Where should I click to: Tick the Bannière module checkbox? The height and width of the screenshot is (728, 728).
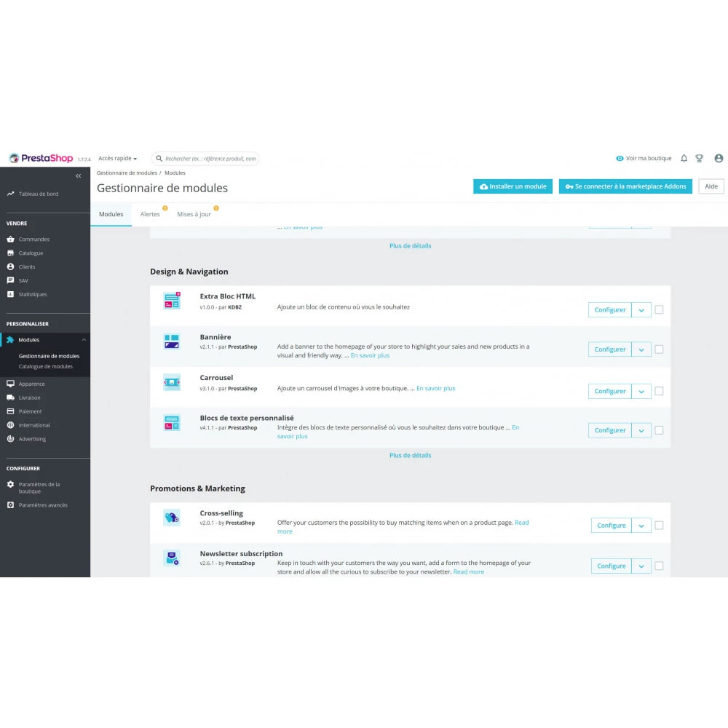pyautogui.click(x=659, y=349)
